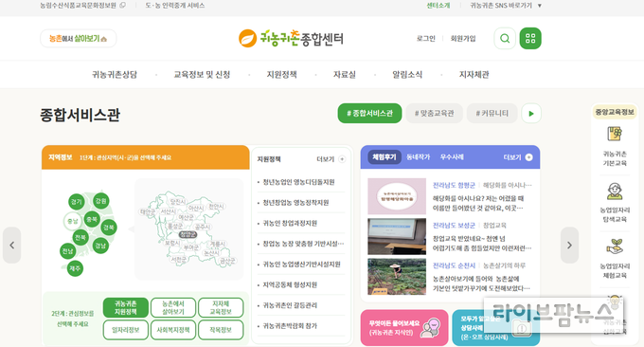Go to the previous slide arrow

pos(12,245)
